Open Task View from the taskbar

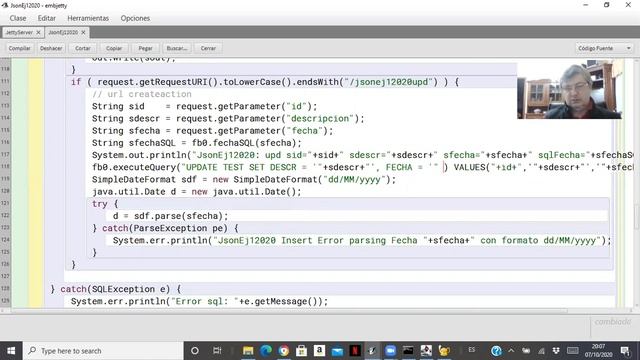[x=217, y=351]
